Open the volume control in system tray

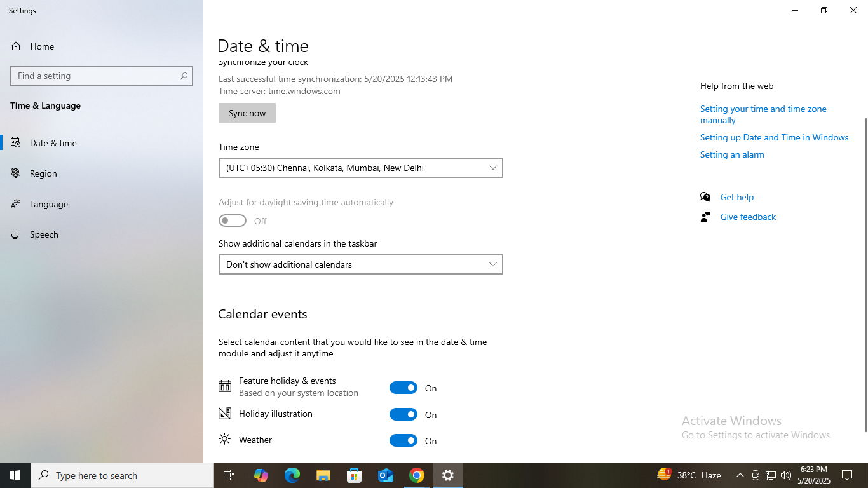click(x=786, y=475)
